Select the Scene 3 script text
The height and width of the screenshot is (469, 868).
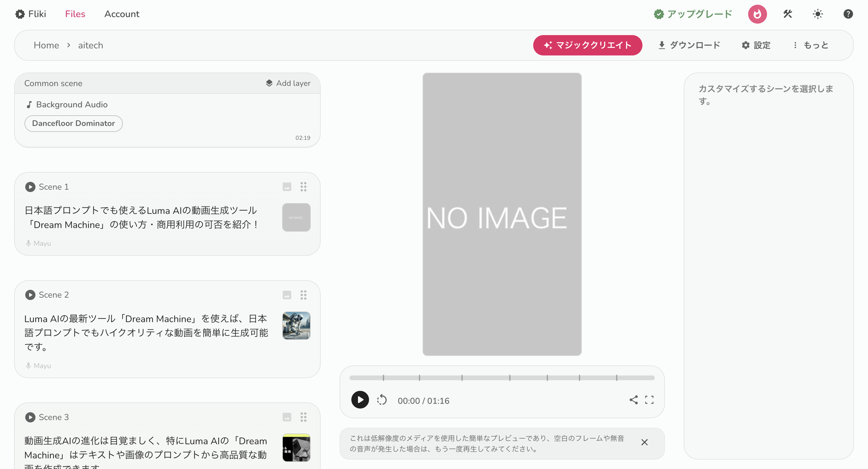click(146, 452)
